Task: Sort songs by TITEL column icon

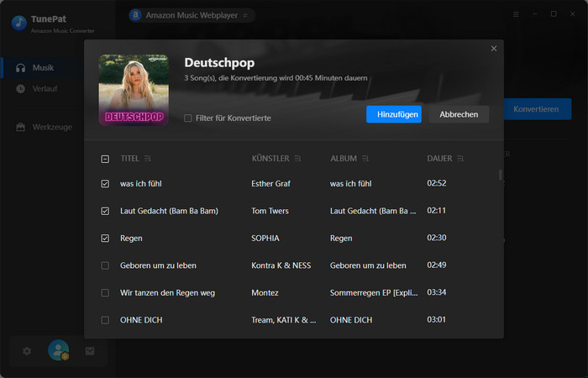Action: point(147,159)
